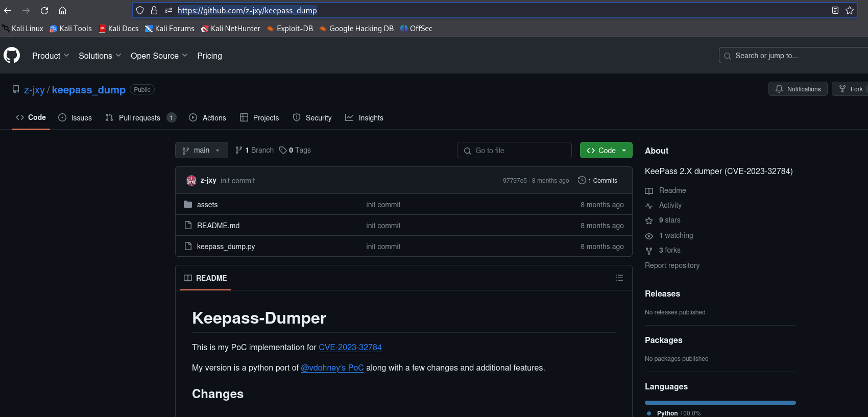Open the README.md file
The width and height of the screenshot is (868, 417).
coord(218,226)
